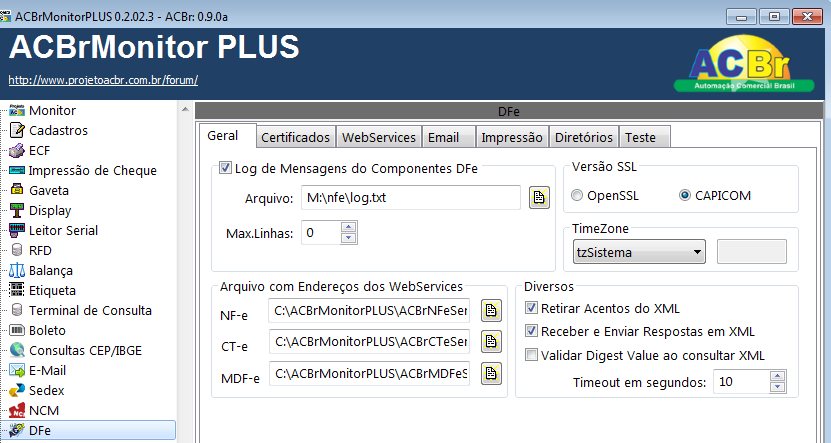Click the CT-e WebServices path field
831x443 pixels.
(x=369, y=342)
